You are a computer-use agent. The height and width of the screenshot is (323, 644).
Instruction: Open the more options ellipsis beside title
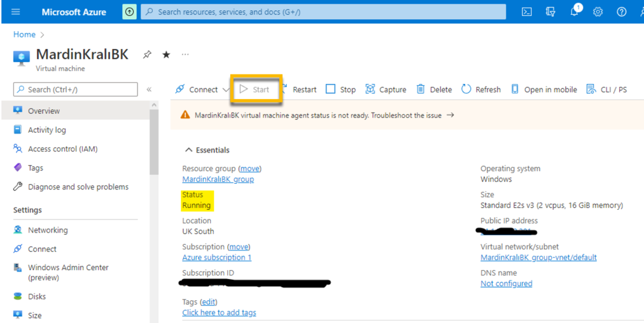click(x=185, y=54)
